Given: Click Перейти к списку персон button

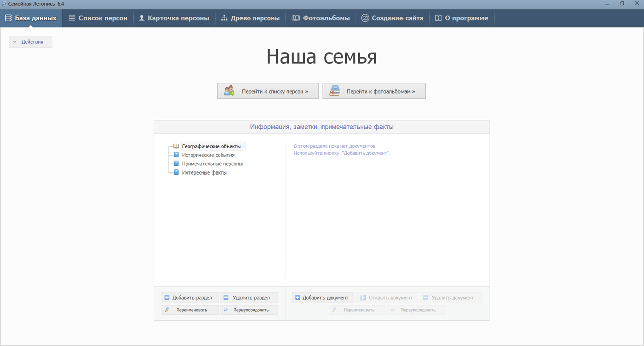Looking at the screenshot, I should [x=268, y=91].
